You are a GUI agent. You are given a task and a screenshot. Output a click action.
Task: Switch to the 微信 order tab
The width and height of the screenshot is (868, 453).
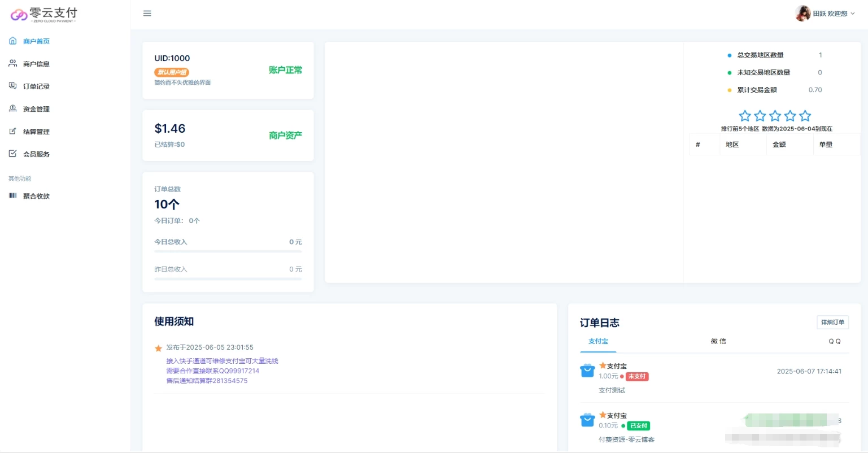coord(718,341)
